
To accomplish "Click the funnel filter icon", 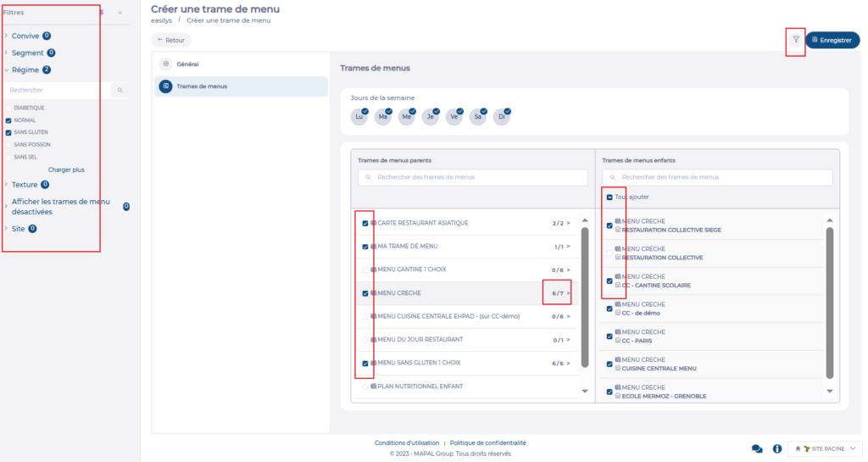I will click(795, 40).
